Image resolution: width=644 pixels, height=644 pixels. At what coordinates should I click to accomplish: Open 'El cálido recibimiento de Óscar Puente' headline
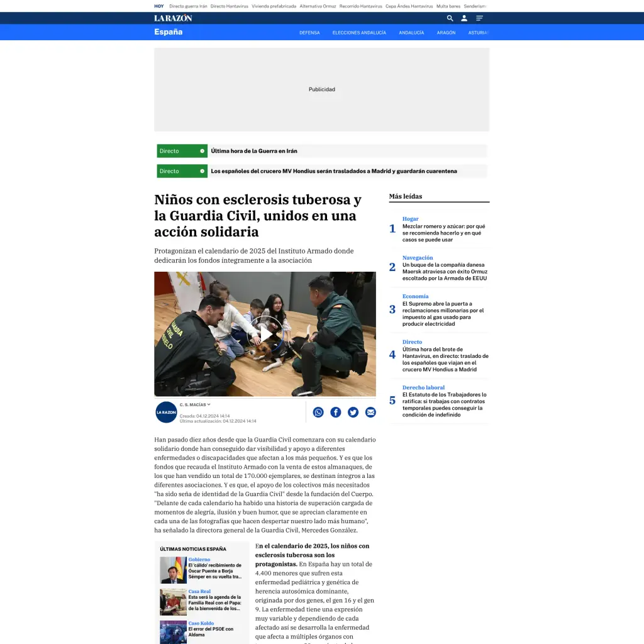(215, 571)
